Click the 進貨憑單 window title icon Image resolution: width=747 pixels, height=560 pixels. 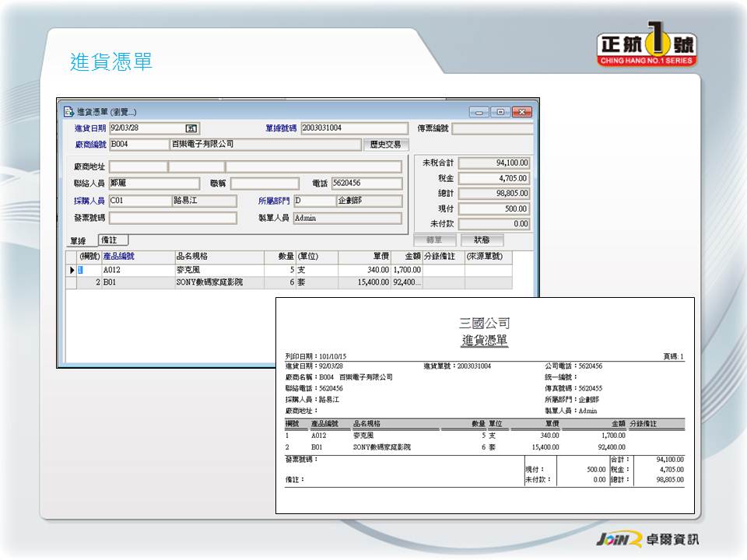click(x=68, y=112)
